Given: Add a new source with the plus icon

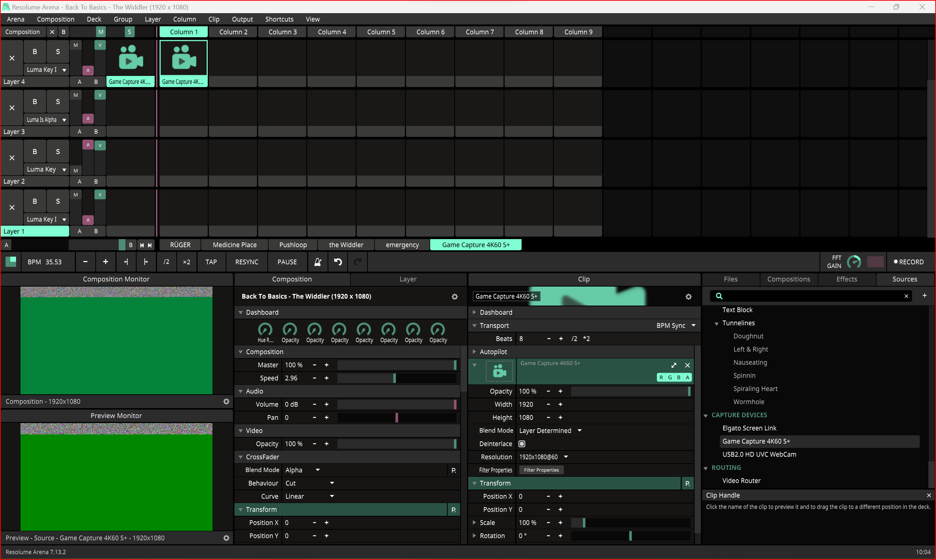Looking at the screenshot, I should pos(924,296).
